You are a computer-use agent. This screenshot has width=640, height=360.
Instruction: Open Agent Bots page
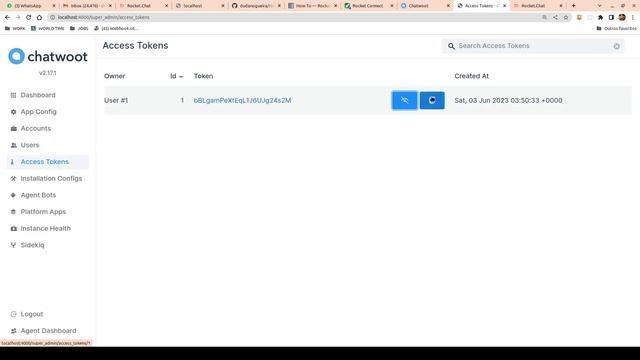point(38,195)
